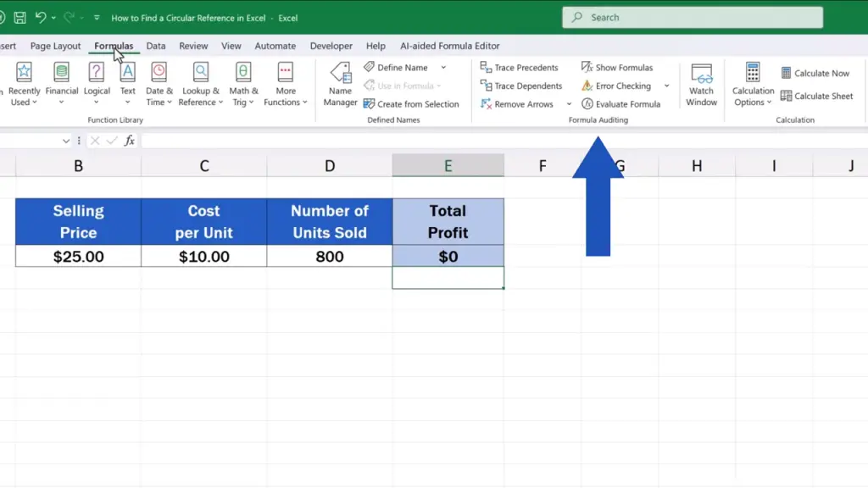Viewport: 868px width, 488px height.
Task: Open the Calculation Options dropdown
Action: coord(753,85)
